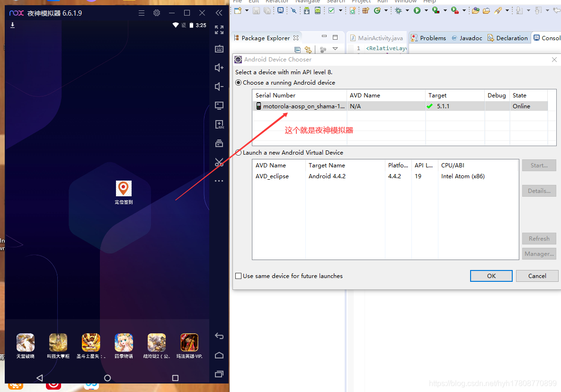Viewport: 561px width, 392px height.
Task: Open dropdown next to New toolbar icon
Action: (x=247, y=10)
